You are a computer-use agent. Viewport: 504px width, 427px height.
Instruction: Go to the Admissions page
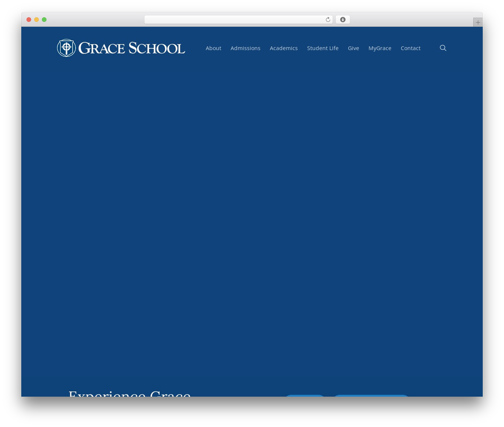[245, 48]
